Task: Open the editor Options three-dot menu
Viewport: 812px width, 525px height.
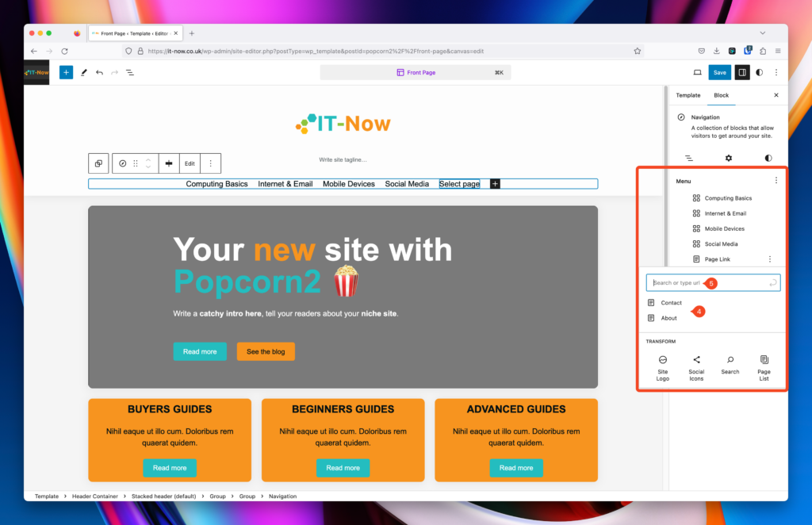Action: pos(776,72)
